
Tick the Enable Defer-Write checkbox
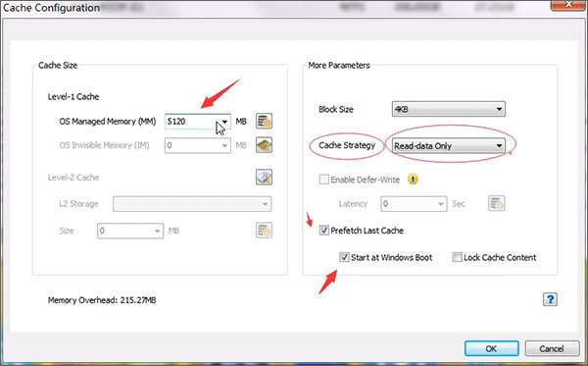pyautogui.click(x=324, y=180)
